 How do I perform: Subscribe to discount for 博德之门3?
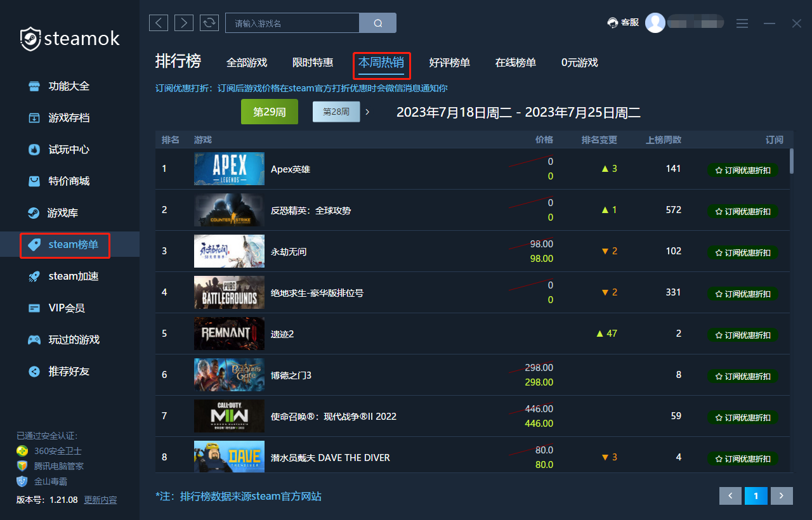click(743, 376)
